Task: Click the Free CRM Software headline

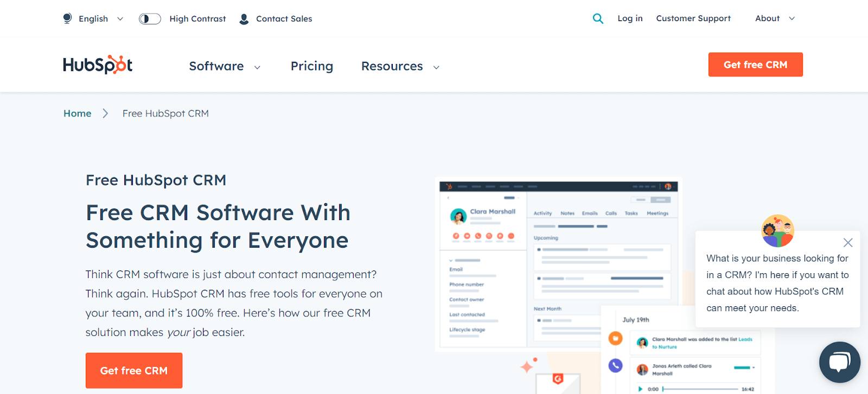Action: [218, 227]
